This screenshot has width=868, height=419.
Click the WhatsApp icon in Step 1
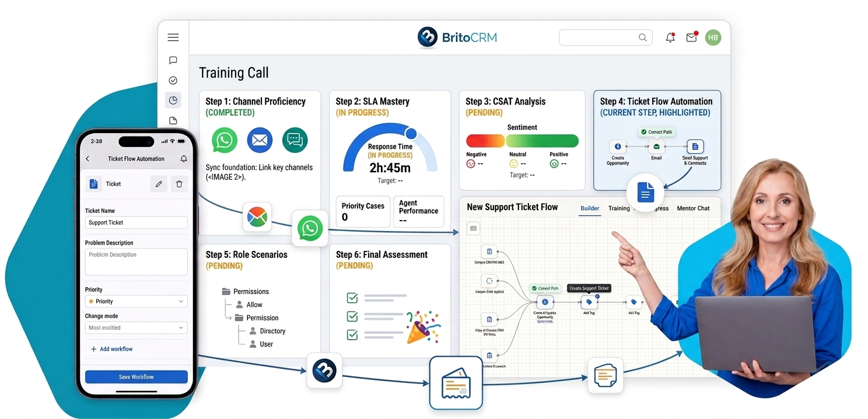(x=225, y=140)
